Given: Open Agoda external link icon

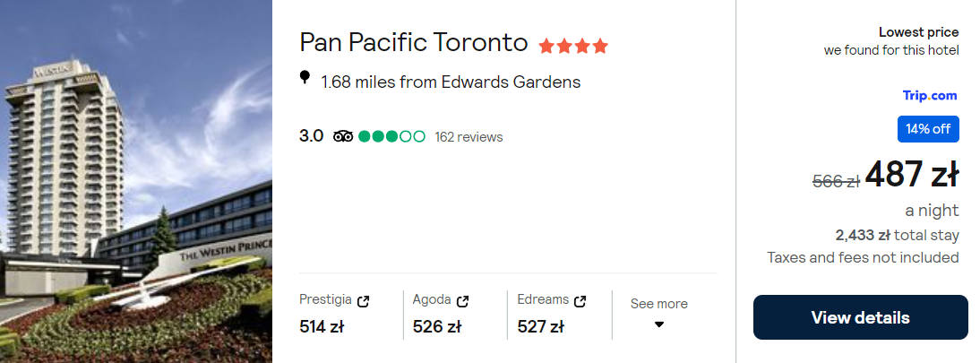Looking at the screenshot, I should click(462, 301).
